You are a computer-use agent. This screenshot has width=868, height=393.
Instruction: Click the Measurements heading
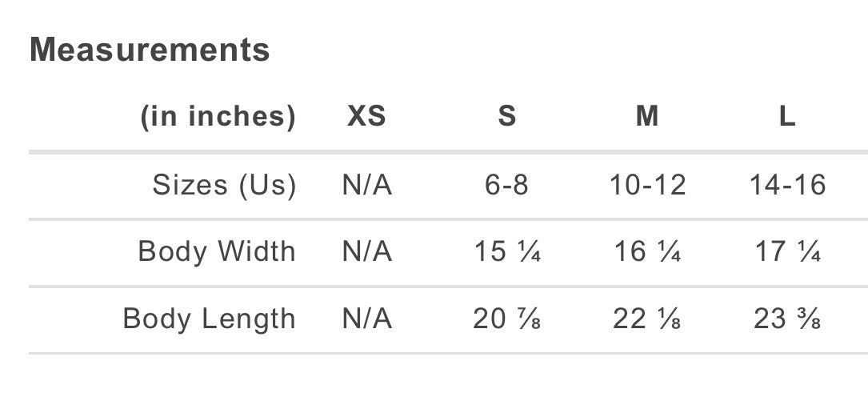[150, 50]
